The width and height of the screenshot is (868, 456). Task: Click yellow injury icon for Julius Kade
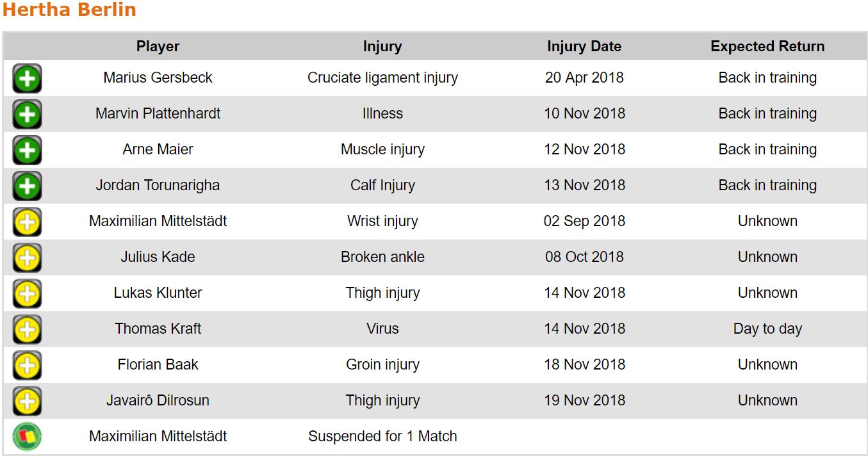pos(27,258)
